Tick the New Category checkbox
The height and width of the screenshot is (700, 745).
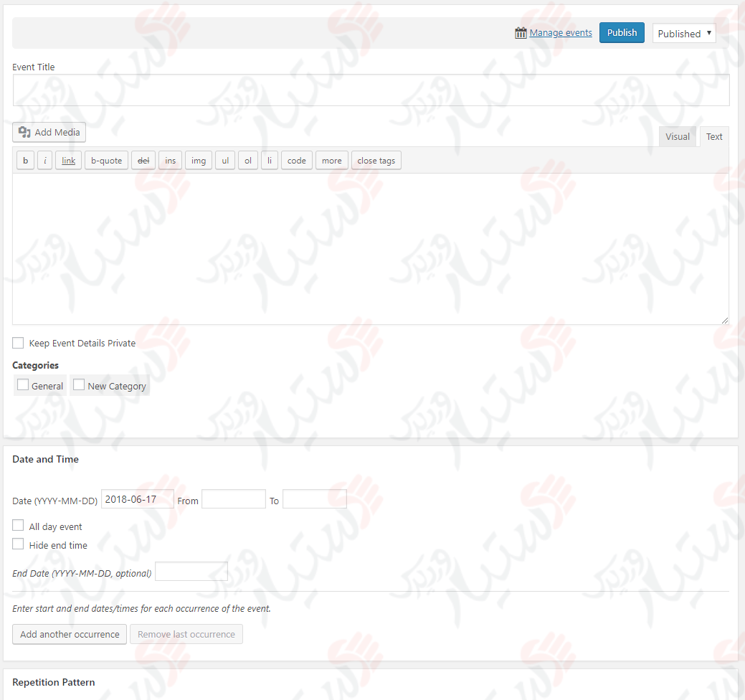point(79,385)
